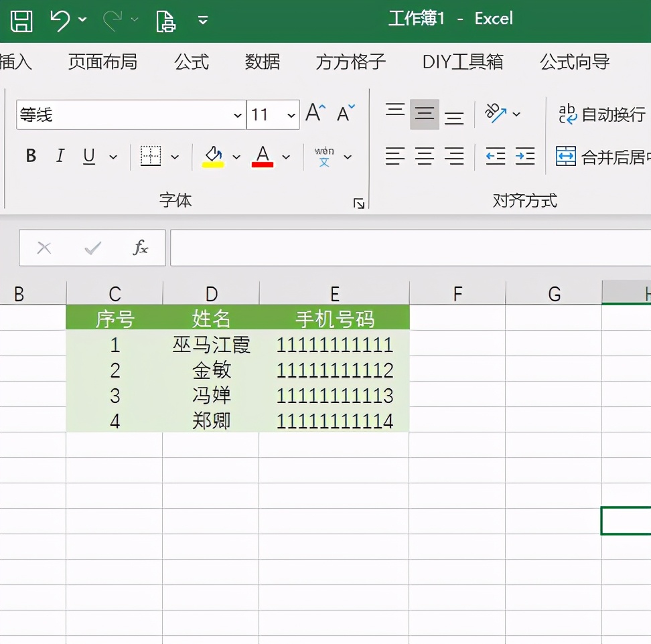Image resolution: width=651 pixels, height=644 pixels.
Task: Switch to the 数据 ribbon tab
Action: 262,62
